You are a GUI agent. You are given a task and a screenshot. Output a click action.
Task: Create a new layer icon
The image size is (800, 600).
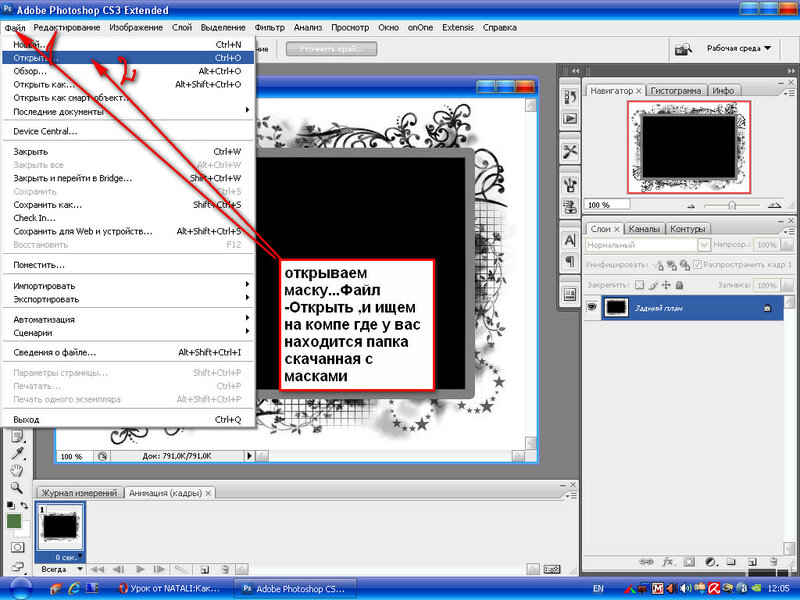click(x=752, y=561)
